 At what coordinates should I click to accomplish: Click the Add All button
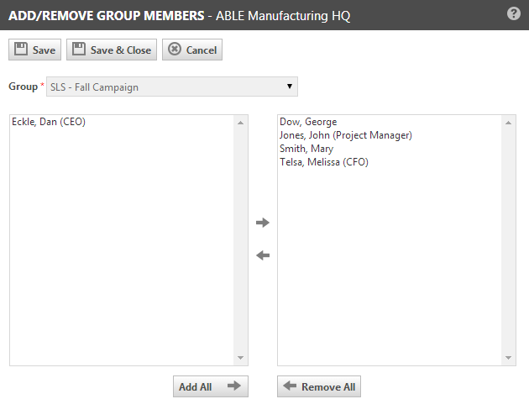210,386
